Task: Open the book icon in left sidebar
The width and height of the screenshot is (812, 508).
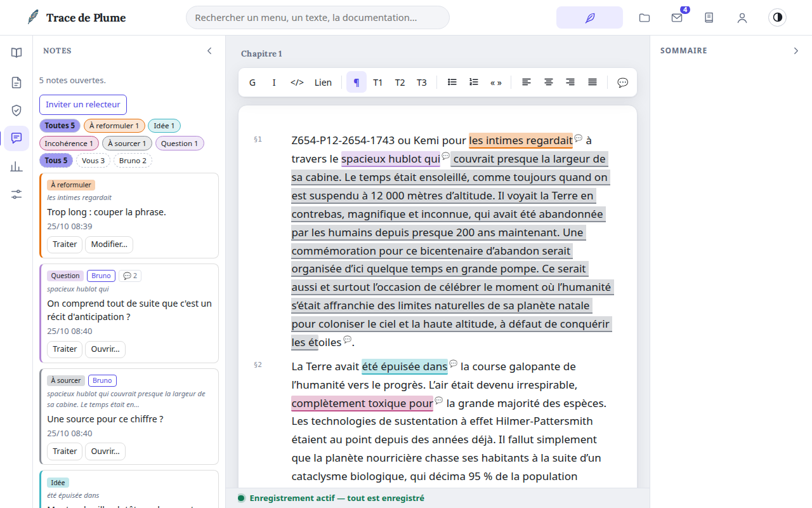Action: click(x=16, y=53)
